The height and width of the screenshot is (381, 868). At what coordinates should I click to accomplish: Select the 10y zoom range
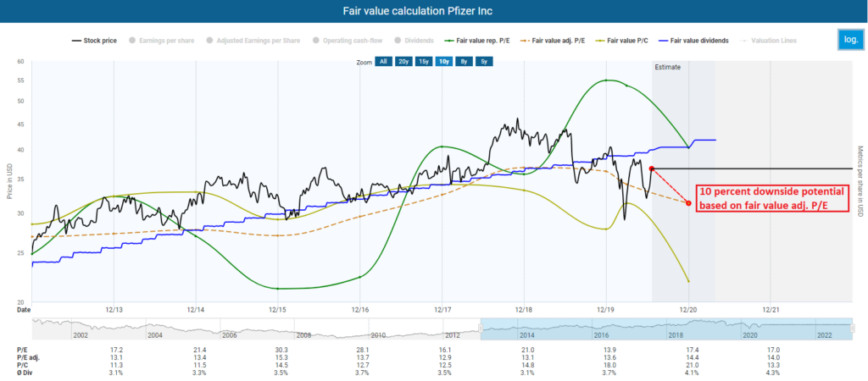click(443, 62)
